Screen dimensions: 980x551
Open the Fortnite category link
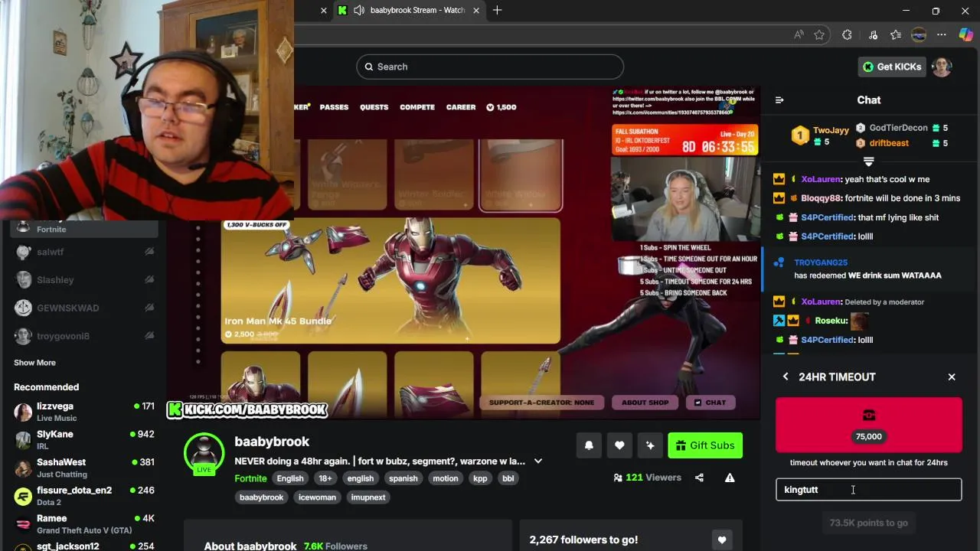[250, 478]
